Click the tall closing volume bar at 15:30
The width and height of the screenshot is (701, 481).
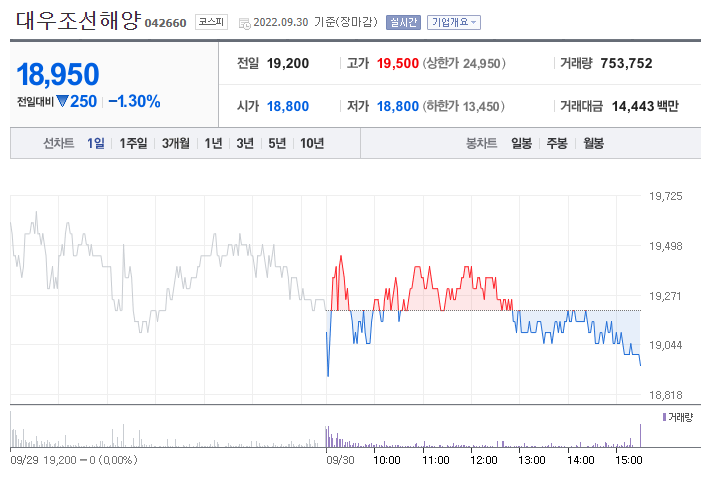[640, 435]
